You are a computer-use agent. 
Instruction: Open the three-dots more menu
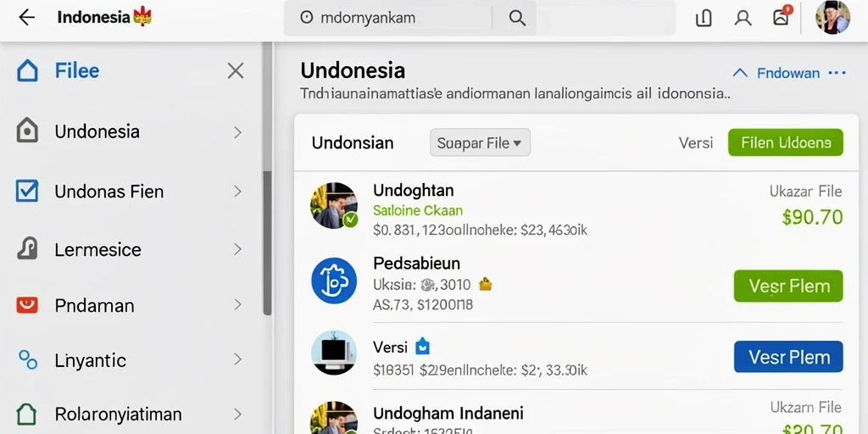[837, 73]
